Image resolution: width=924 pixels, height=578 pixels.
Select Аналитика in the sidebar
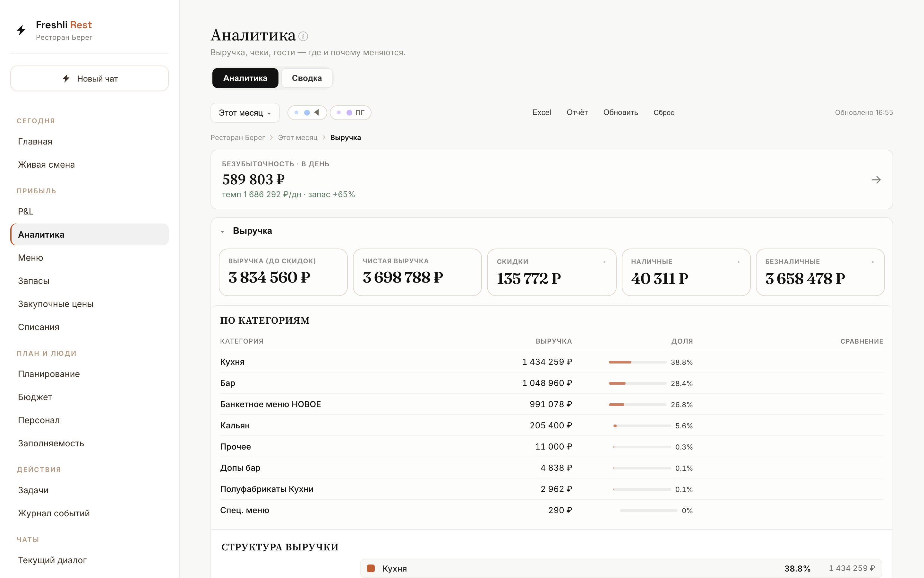pos(89,234)
